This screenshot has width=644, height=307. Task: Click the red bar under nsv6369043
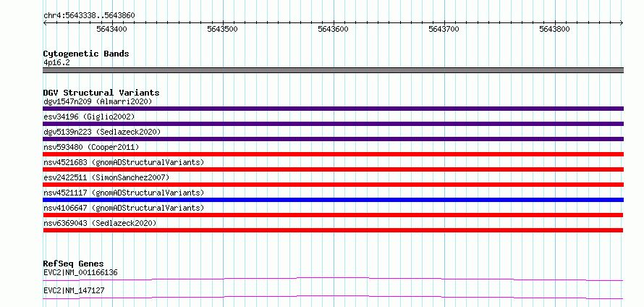333,230
